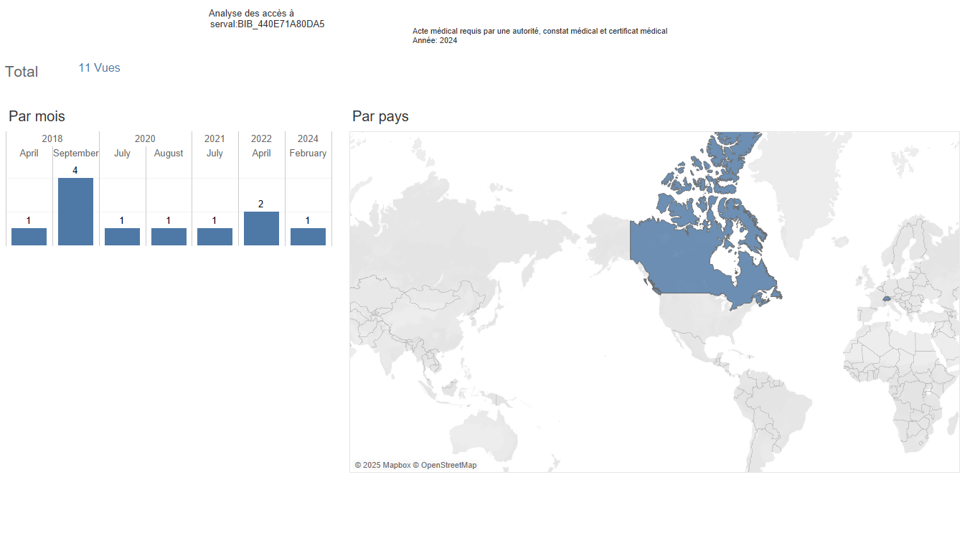The image size is (980, 551).
Task: Open the OpenStreetMap attribution link
Action: point(445,465)
